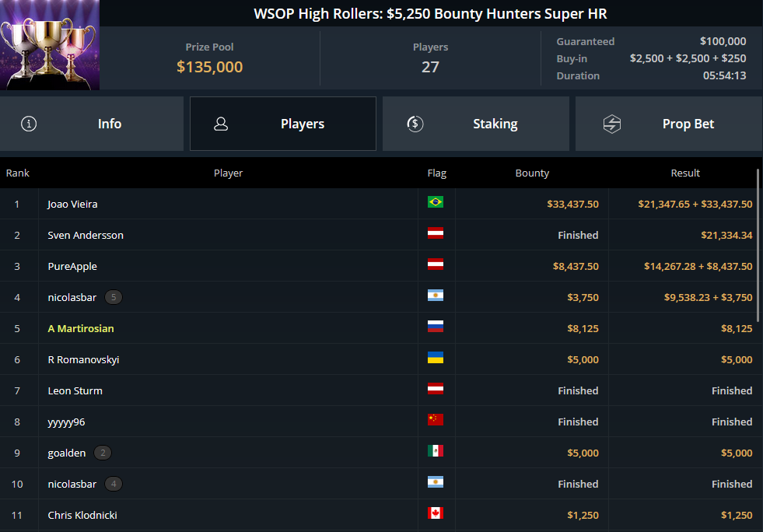Click the info circle icon
763x532 pixels.
point(29,124)
